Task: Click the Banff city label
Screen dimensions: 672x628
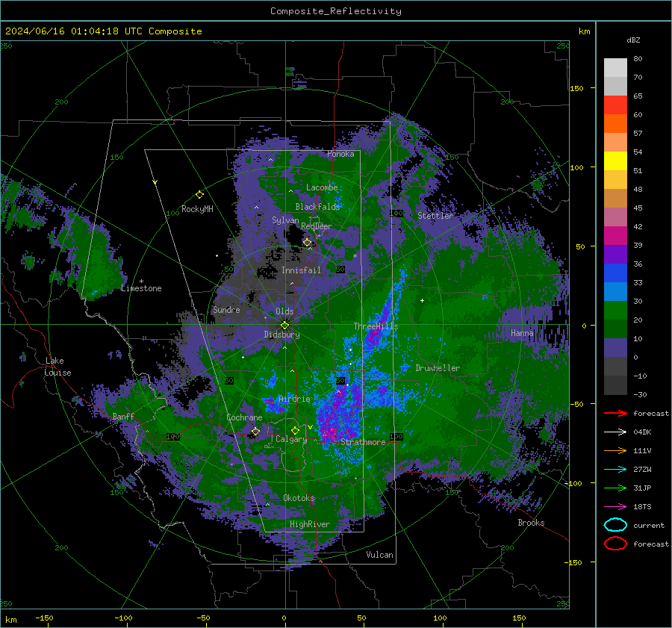Action: click(123, 416)
